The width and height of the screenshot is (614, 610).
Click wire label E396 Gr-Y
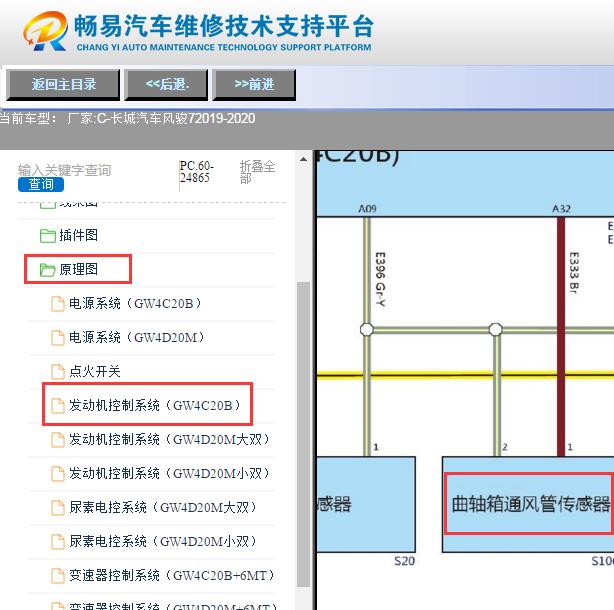[x=380, y=279]
